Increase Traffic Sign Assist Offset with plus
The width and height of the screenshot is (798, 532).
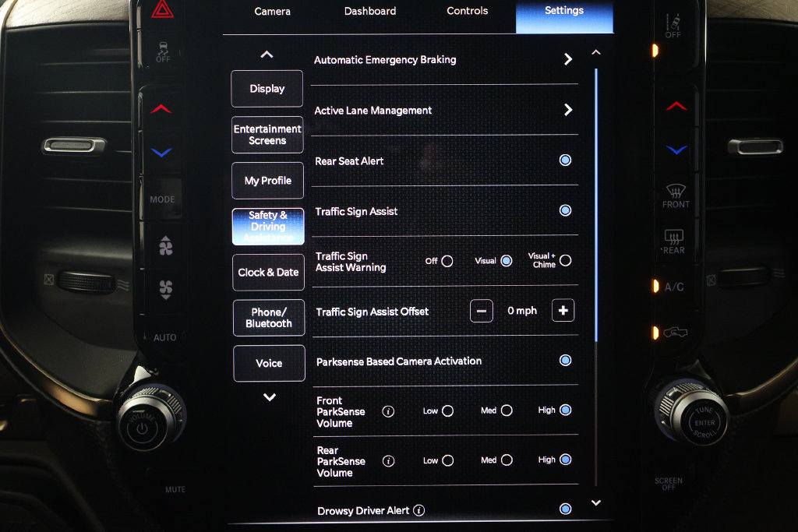563,310
